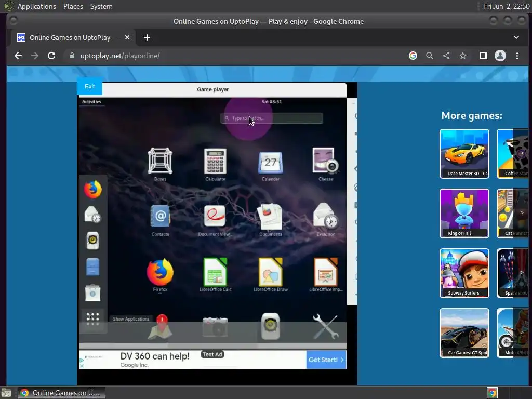Open LibreOffice Impress
Image resolution: width=532 pixels, height=399 pixels.
click(x=325, y=272)
